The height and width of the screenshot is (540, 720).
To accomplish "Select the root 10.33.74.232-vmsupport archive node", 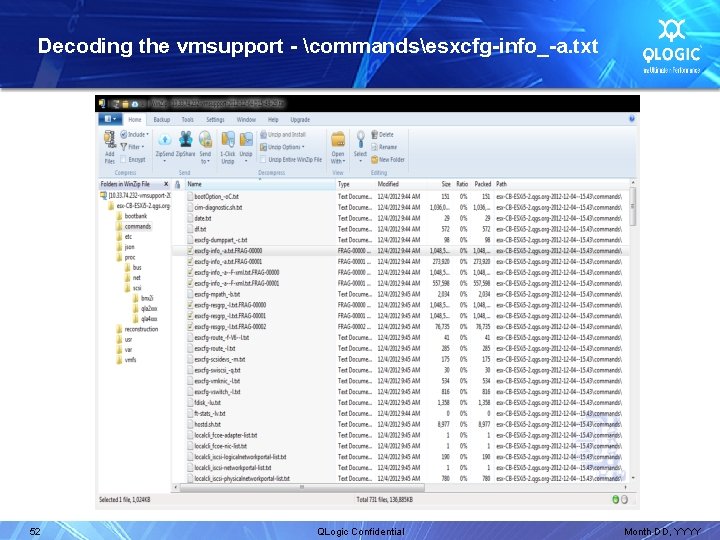I will (x=135, y=196).
